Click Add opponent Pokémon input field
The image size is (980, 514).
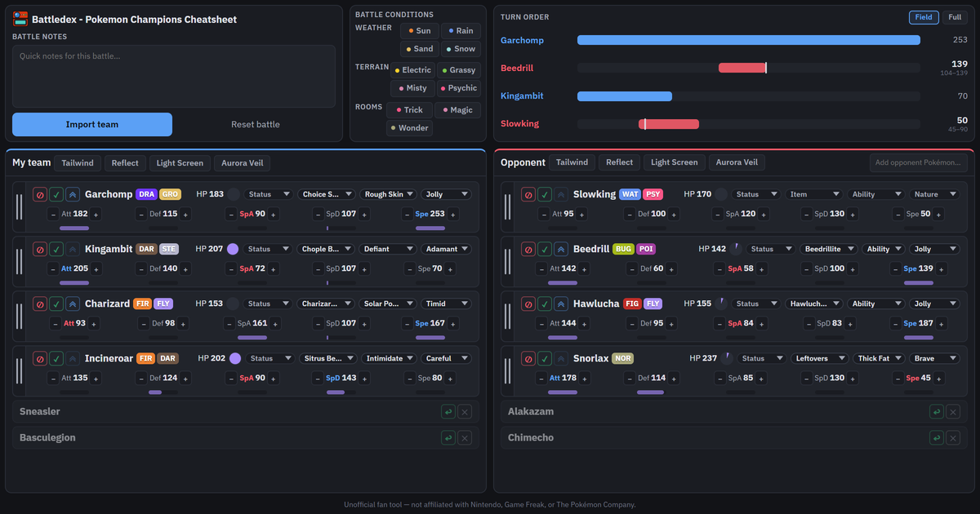coord(919,162)
